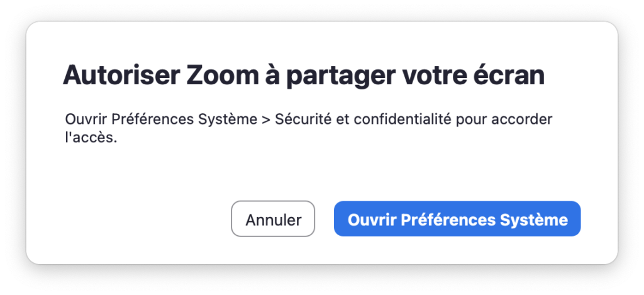Click 'l'accès.' at the end of the description
Screen dimensions: 644x295
tap(91, 138)
